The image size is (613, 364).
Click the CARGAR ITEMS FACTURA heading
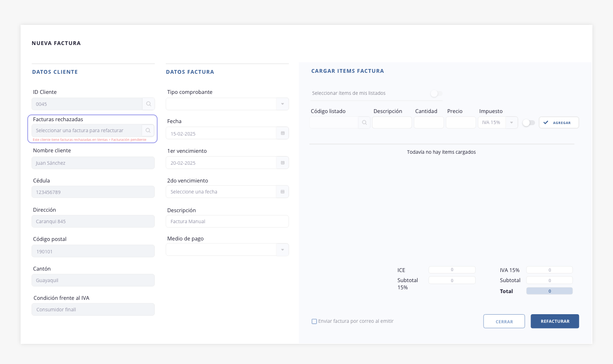348,71
